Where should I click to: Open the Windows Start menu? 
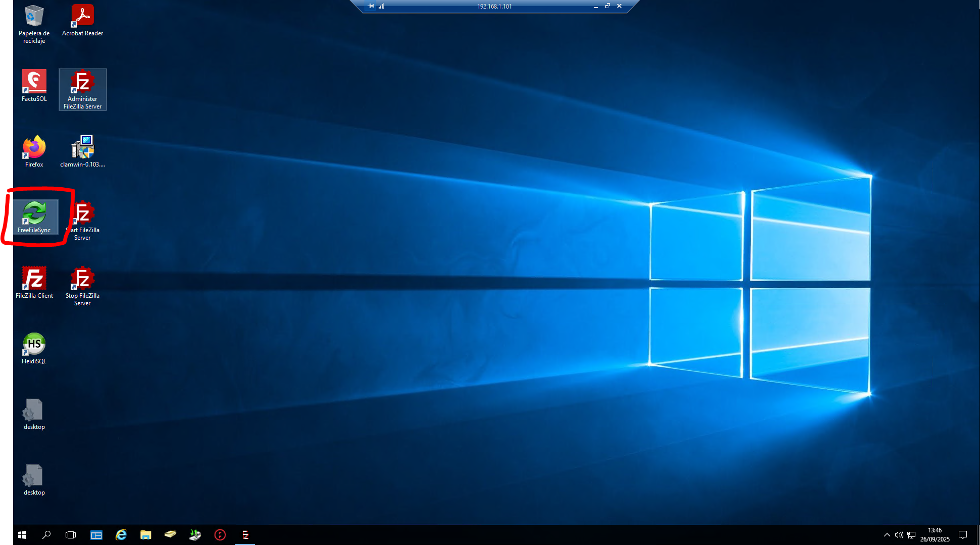pos(22,535)
